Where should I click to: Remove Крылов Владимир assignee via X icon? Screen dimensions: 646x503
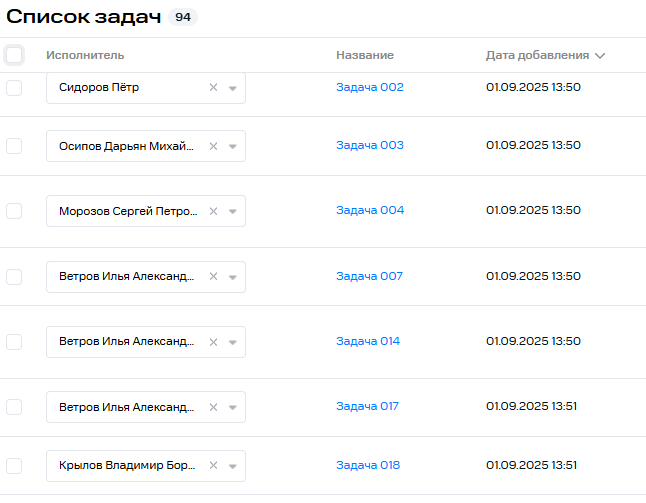pyautogui.click(x=213, y=466)
